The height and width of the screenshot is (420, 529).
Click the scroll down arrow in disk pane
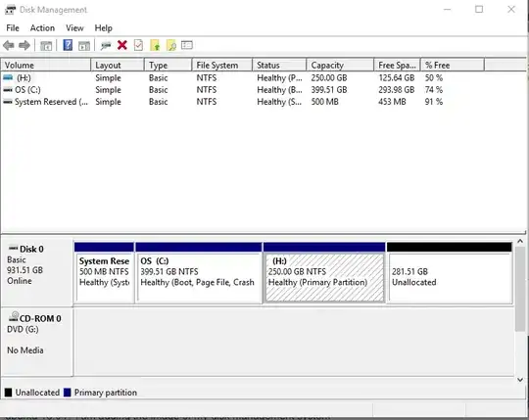[x=520, y=380]
